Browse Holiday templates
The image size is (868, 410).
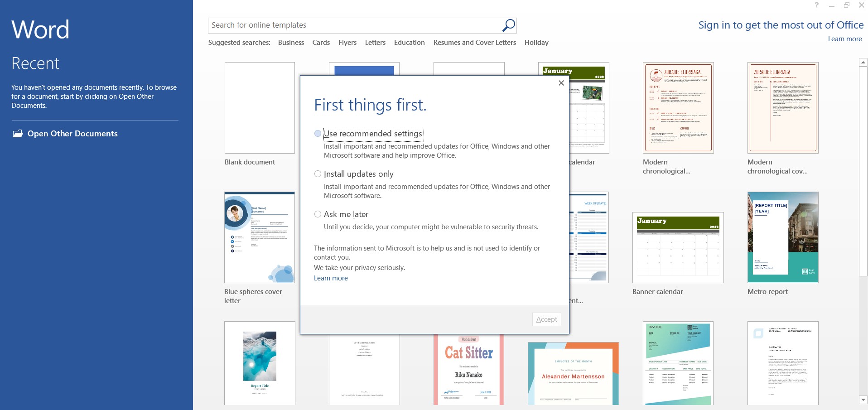[536, 42]
